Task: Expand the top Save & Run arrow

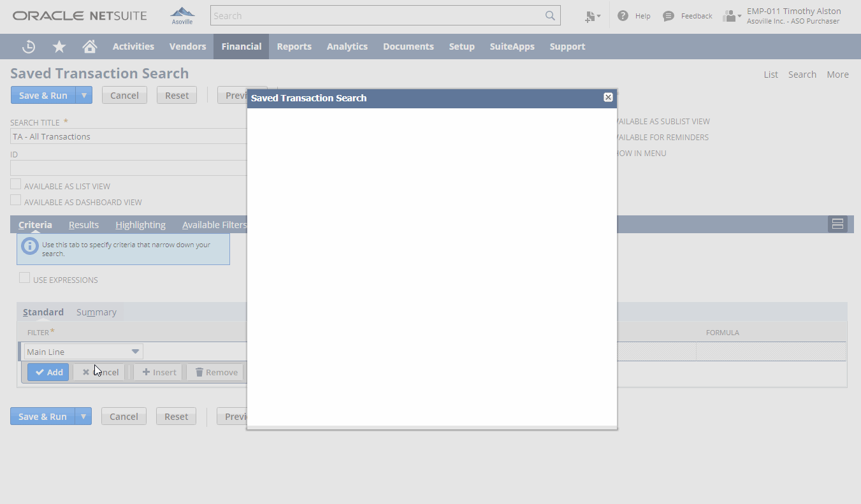Action: tap(83, 96)
